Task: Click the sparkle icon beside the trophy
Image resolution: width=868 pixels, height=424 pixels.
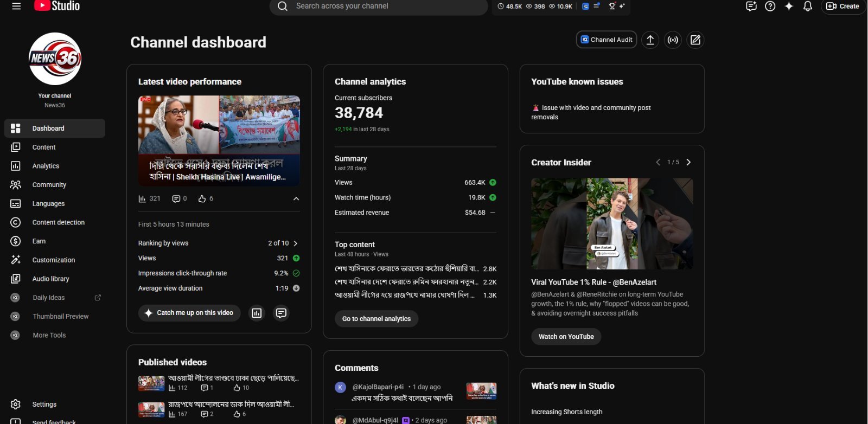Action: point(622,7)
